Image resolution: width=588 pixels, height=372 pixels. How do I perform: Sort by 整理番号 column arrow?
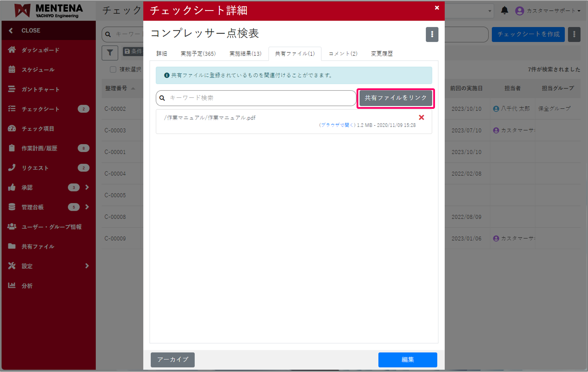coord(133,88)
